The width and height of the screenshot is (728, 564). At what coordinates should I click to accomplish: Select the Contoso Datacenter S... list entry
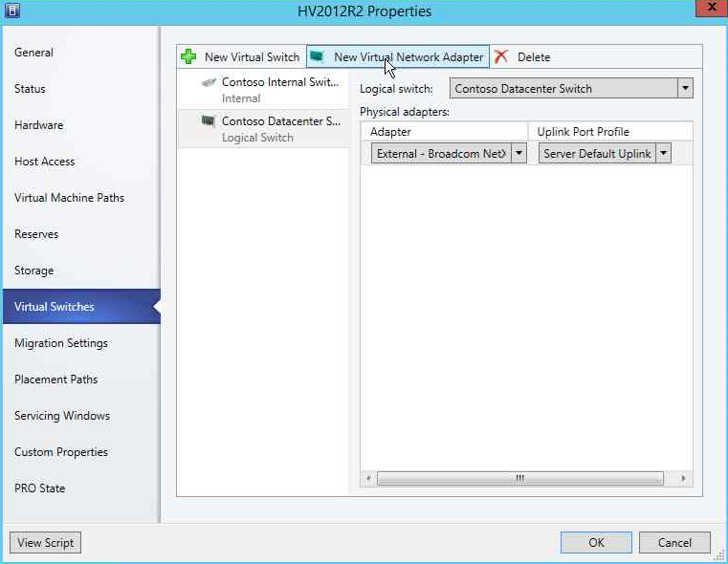[263, 128]
